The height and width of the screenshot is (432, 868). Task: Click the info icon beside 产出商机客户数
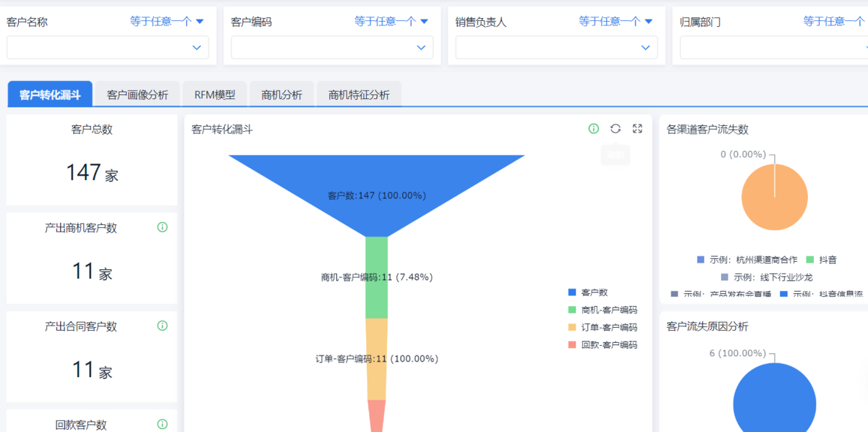pos(162,227)
